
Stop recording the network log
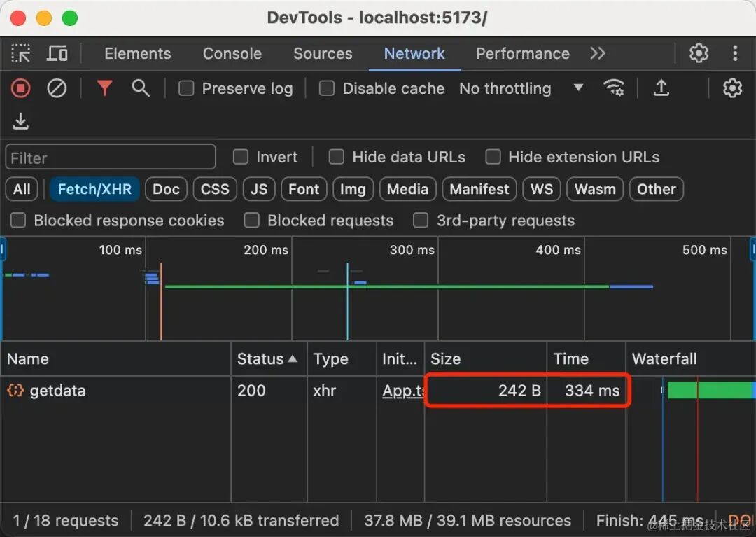(x=21, y=88)
